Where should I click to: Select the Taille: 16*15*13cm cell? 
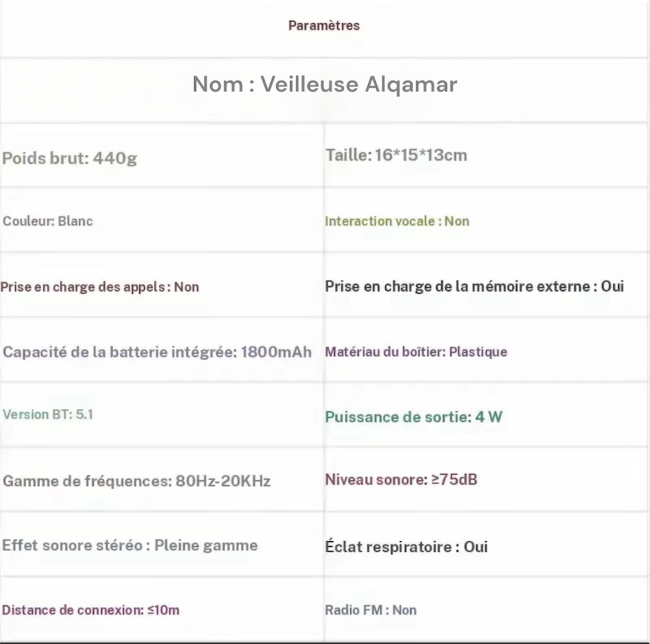tap(396, 155)
